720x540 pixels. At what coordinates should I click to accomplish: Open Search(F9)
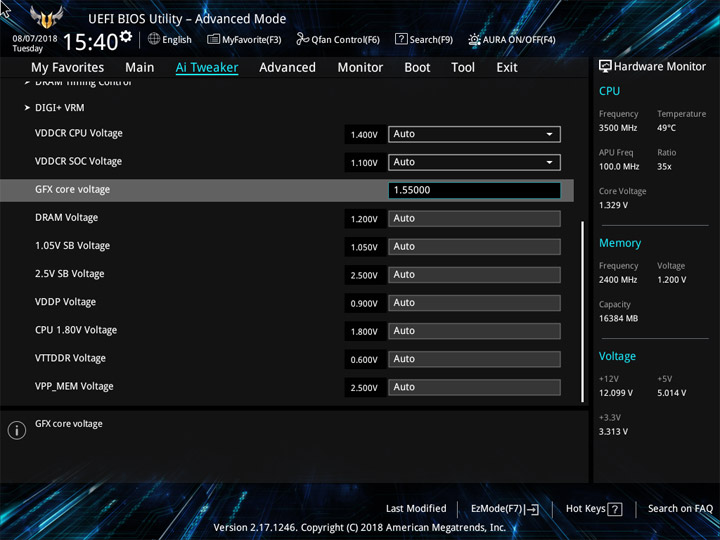(x=424, y=39)
